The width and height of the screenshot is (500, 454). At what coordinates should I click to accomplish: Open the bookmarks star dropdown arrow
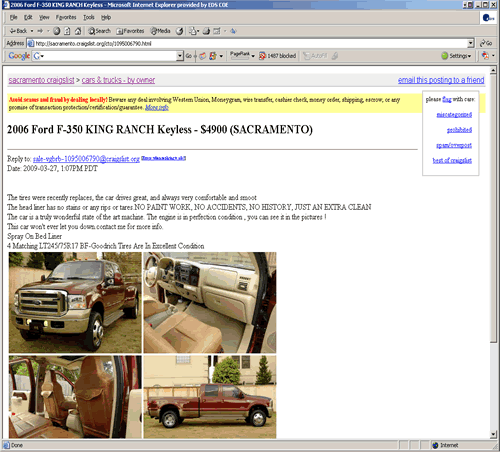pyautogui.click(x=221, y=56)
